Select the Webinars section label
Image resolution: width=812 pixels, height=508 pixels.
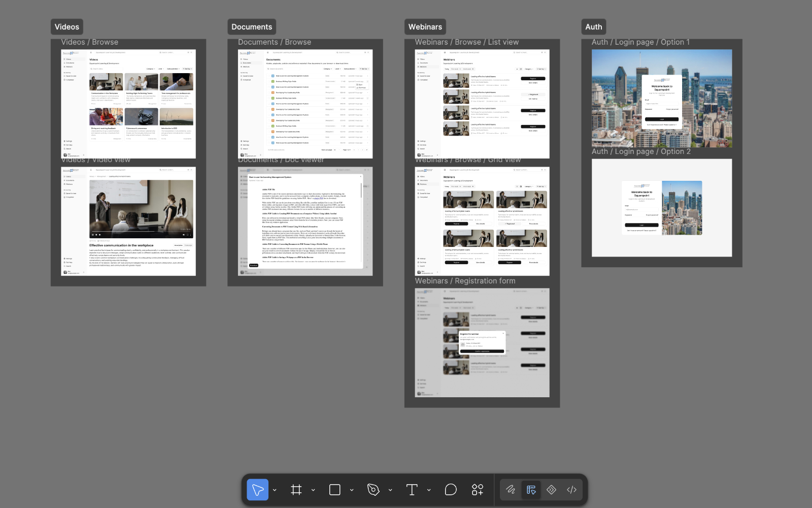[425, 27]
